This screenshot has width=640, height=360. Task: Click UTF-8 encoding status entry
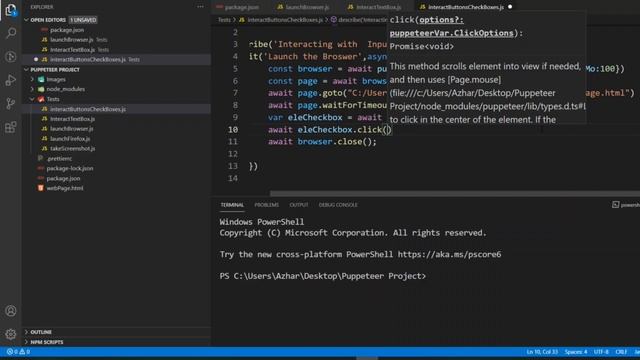601,352
